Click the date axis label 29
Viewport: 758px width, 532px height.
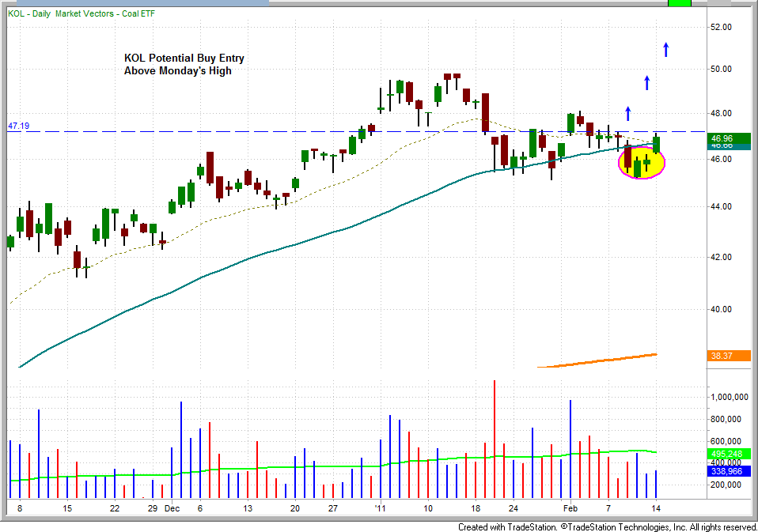(153, 508)
